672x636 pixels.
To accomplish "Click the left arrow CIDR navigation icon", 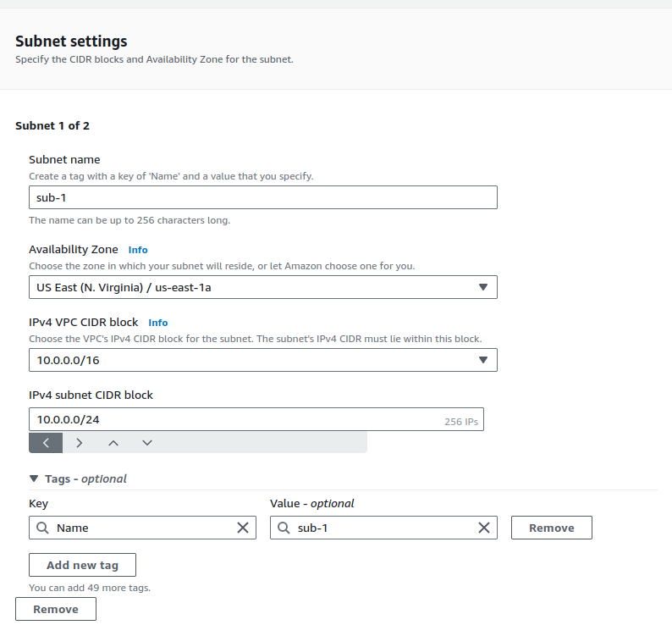I will 46,442.
